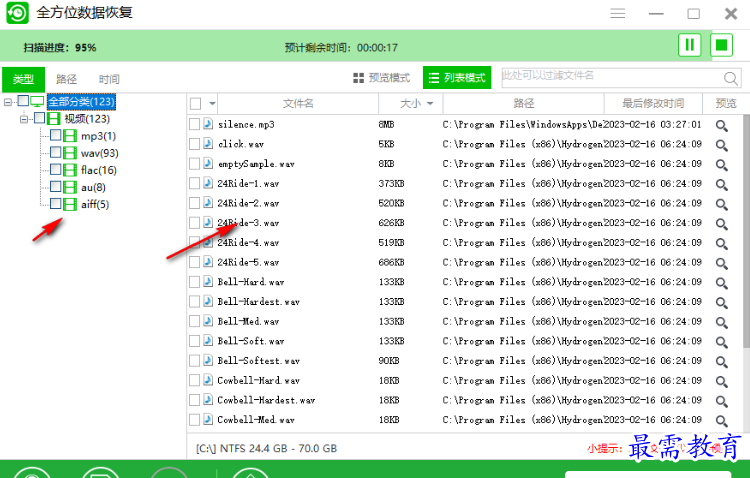Tick the flac(16) type checkbox
Screen dimensions: 750x478
[55, 169]
